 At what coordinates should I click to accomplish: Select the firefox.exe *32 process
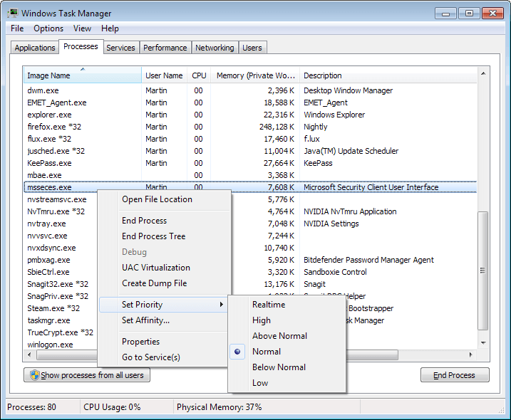[250, 127]
